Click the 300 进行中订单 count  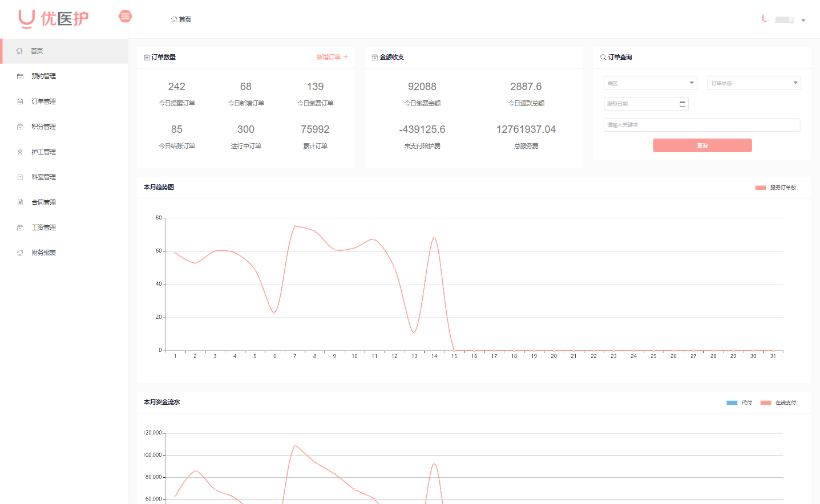pyautogui.click(x=246, y=129)
